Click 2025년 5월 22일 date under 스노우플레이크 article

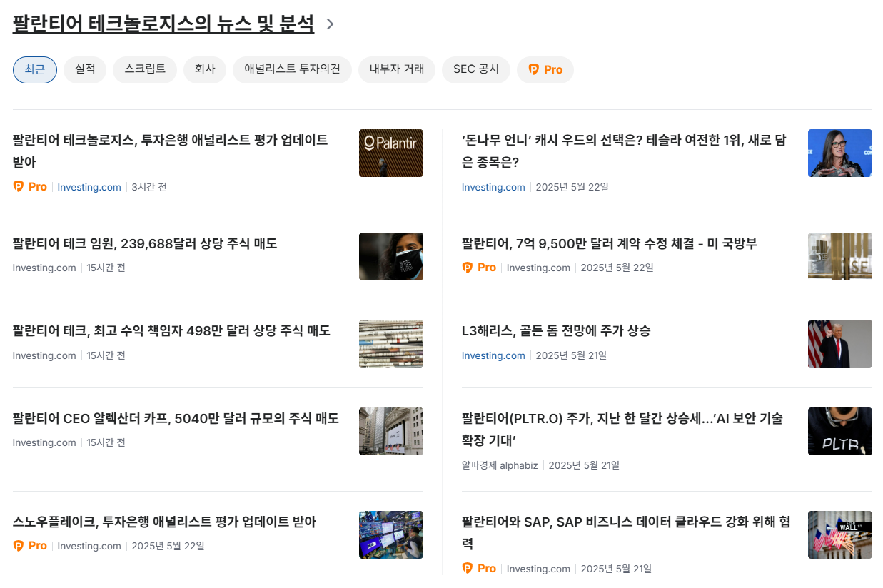[x=168, y=546]
